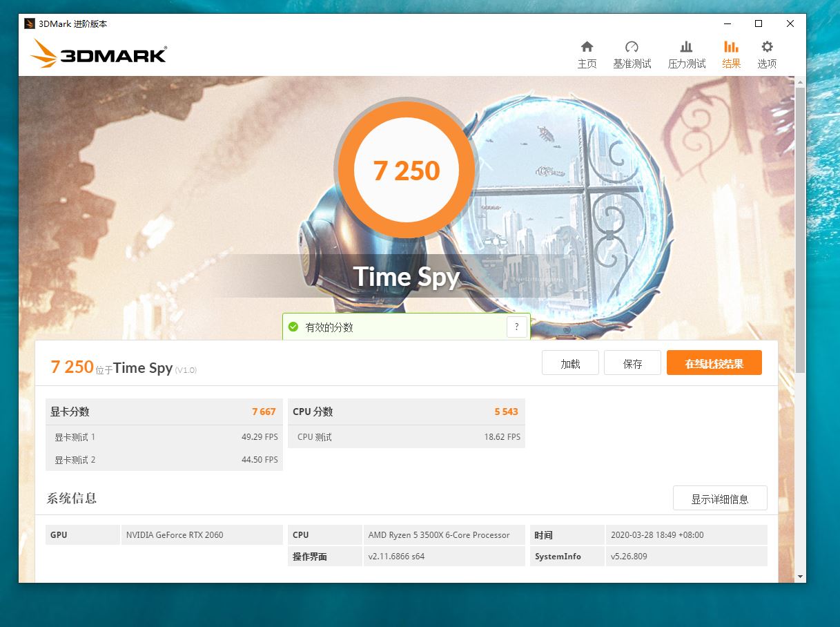Open the 基准测试 benchmark gauge icon
Image resolution: width=840 pixels, height=627 pixels.
(632, 47)
